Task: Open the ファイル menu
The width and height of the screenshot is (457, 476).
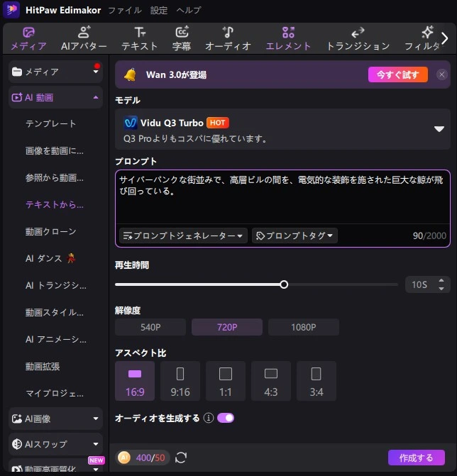Action: [125, 11]
